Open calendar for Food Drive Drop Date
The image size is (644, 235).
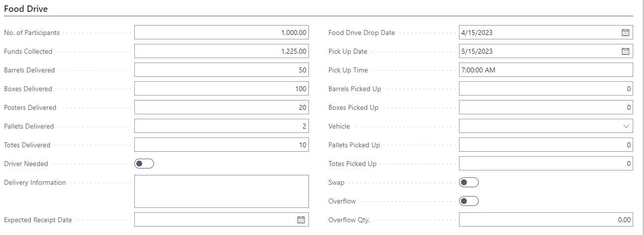[625, 33]
